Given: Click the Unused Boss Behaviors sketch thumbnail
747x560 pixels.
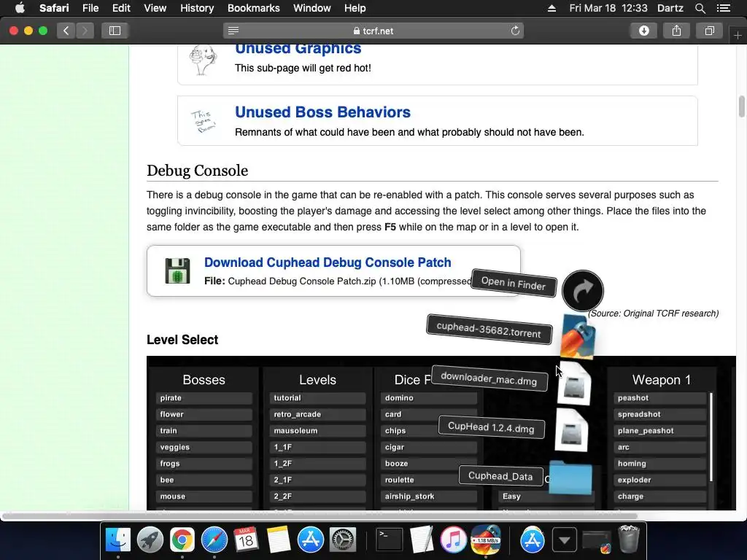Looking at the screenshot, I should tap(204, 121).
